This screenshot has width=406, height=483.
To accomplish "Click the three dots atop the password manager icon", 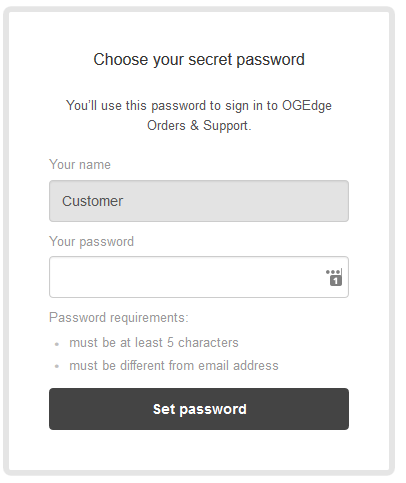I will click(333, 272).
